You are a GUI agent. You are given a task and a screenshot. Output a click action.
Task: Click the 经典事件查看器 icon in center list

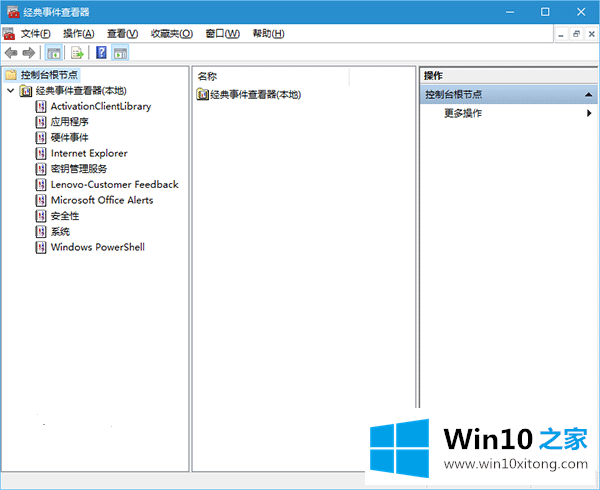tap(202, 94)
